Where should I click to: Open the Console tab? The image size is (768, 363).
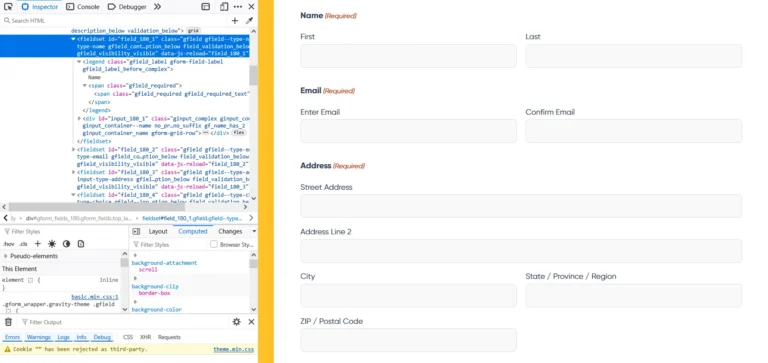tap(83, 7)
